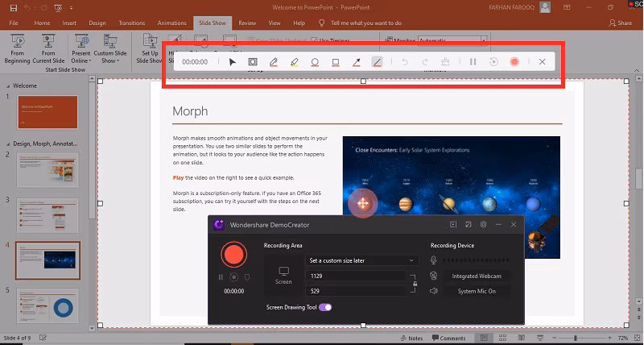Open DemoCreator settings gear
This screenshot has width=644, height=345.
click(484, 225)
